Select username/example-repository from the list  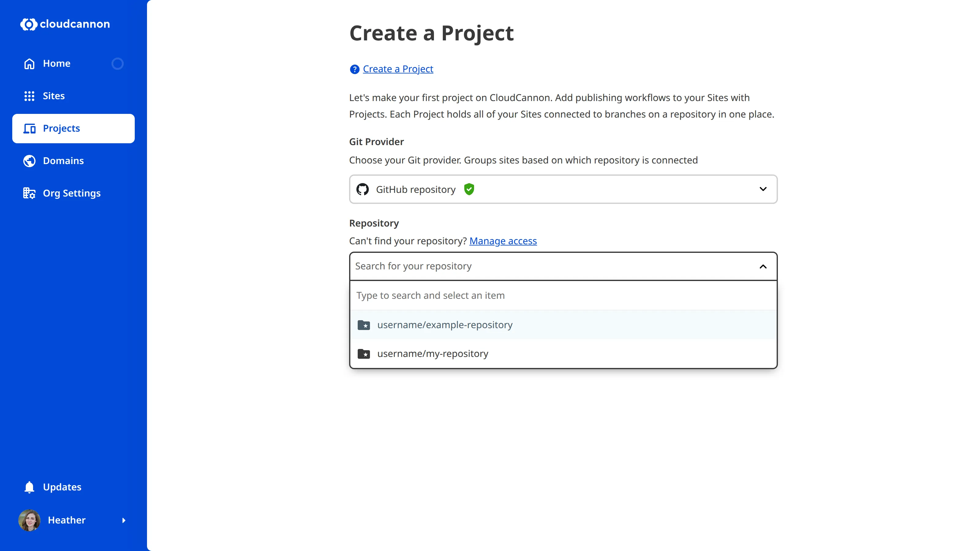click(x=444, y=325)
